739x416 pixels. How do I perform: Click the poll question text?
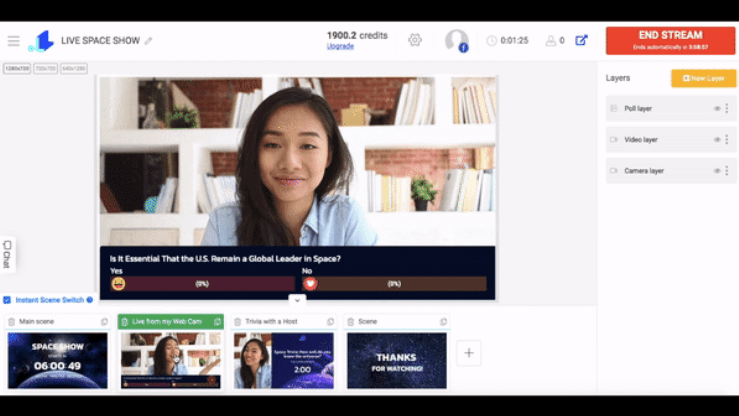click(225, 259)
